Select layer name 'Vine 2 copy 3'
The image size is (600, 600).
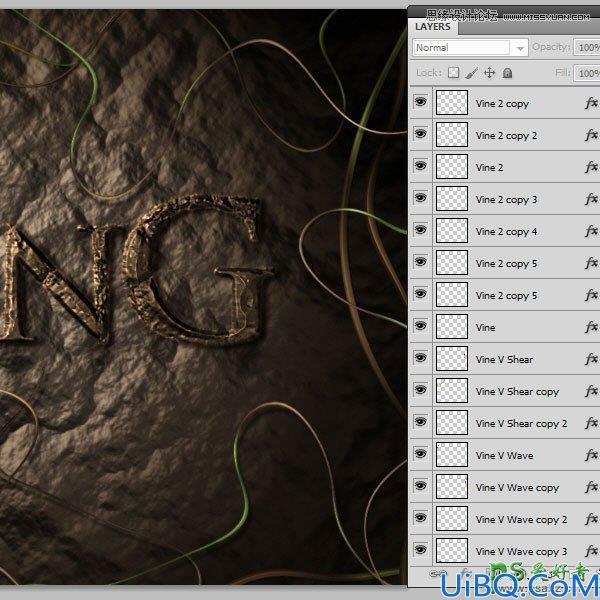click(506, 200)
